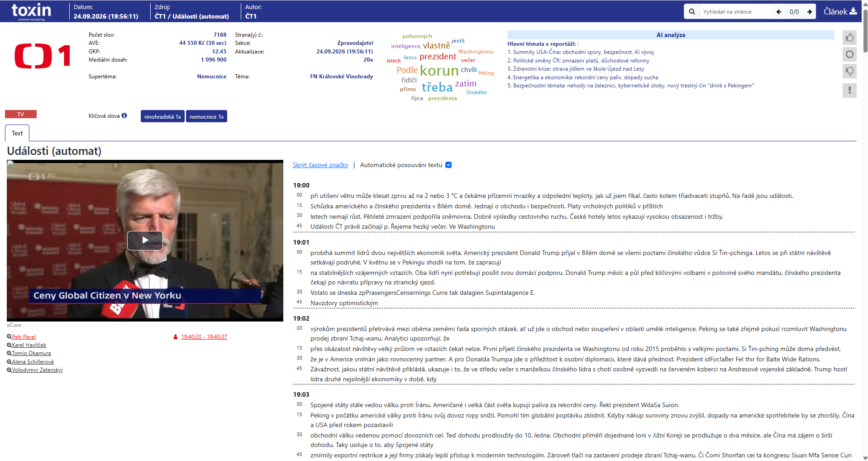Open the Alena Schillerová person link

pyautogui.click(x=33, y=362)
